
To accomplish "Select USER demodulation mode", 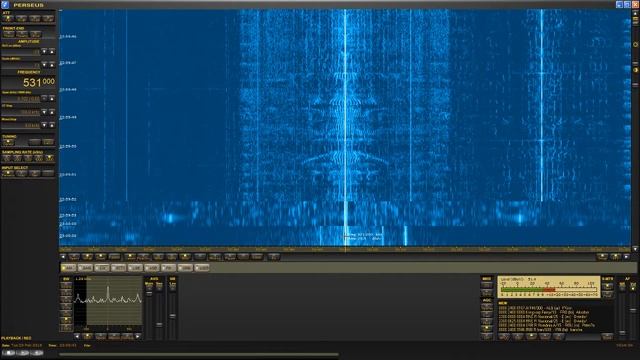I will pos(202,268).
